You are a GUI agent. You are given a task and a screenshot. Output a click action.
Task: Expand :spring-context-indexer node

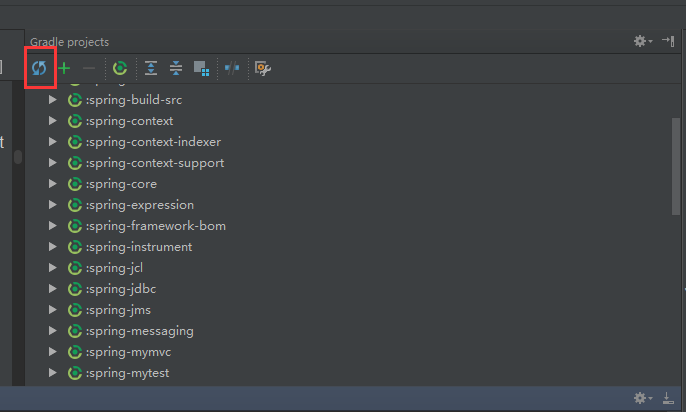(x=52, y=142)
